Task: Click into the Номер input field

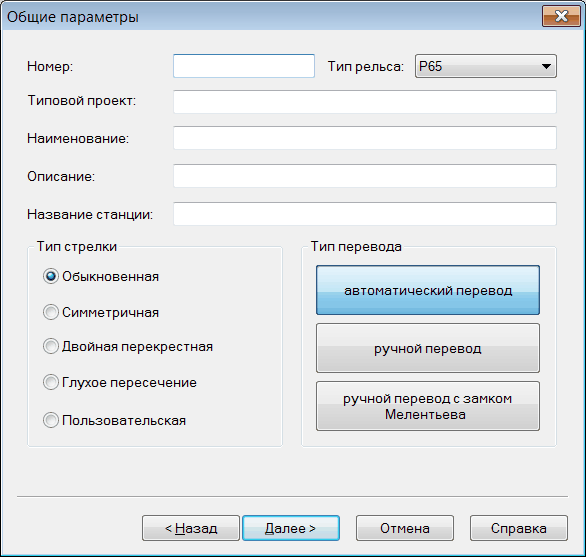Action: point(244,66)
